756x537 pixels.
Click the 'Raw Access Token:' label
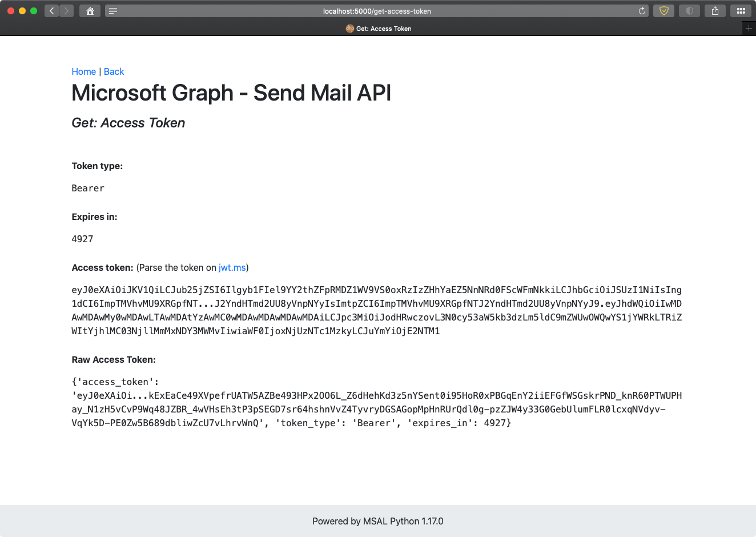[114, 359]
